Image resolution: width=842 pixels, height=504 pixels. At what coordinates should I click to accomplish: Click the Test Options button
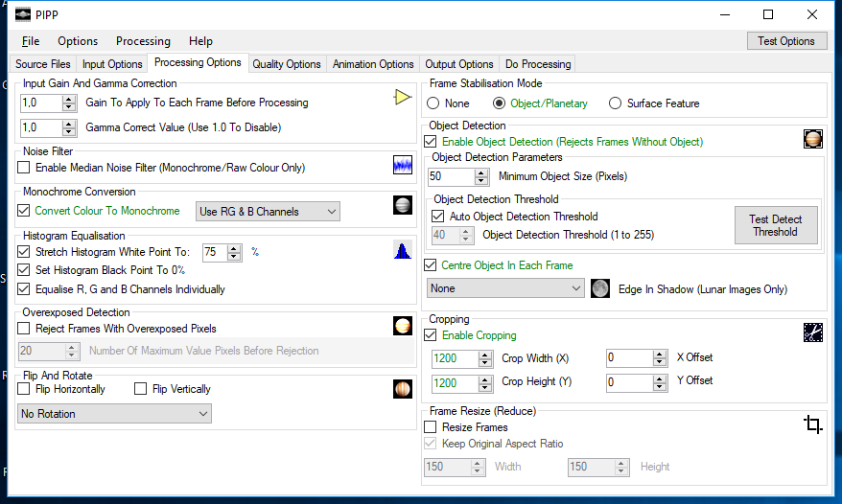click(x=786, y=41)
